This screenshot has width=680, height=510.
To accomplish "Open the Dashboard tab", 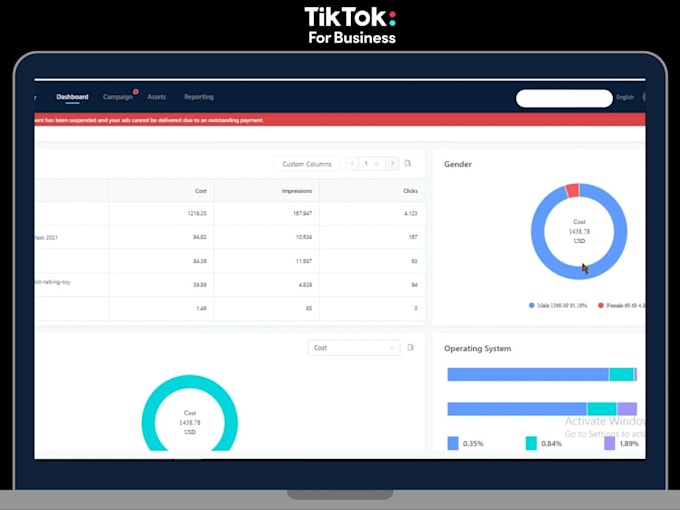I will [x=72, y=97].
